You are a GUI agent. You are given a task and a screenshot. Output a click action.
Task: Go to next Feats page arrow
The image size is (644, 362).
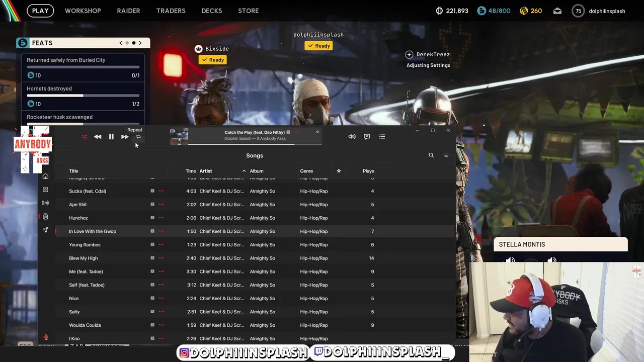tap(140, 43)
